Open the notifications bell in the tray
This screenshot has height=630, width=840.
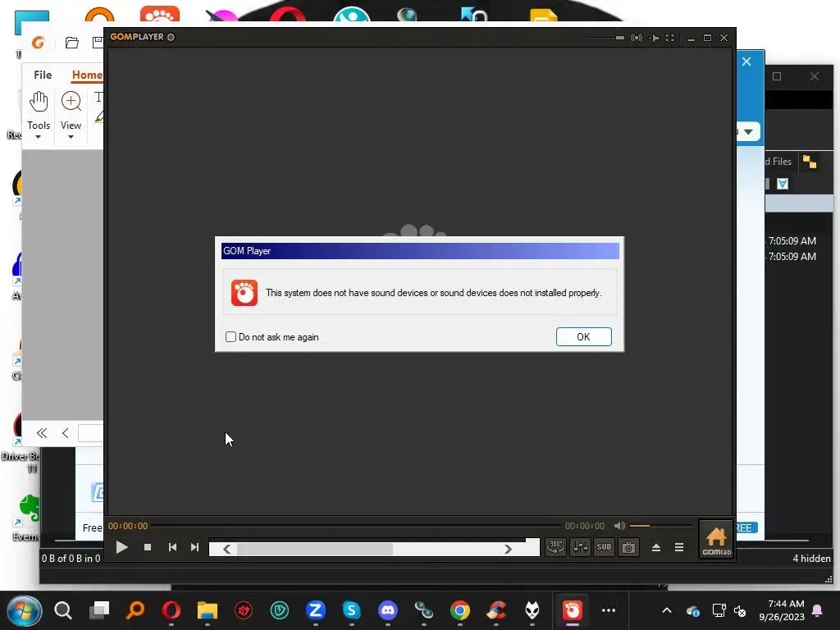[x=818, y=610]
